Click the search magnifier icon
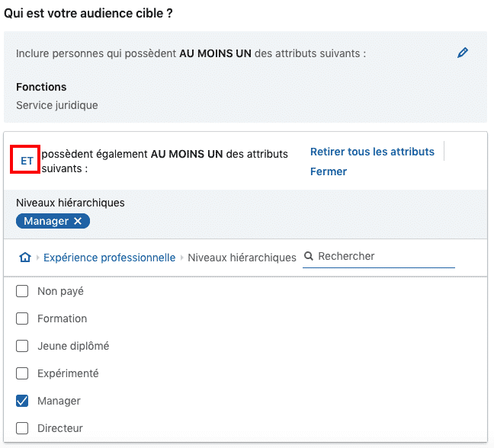The width and height of the screenshot is (494, 448). [x=309, y=257]
